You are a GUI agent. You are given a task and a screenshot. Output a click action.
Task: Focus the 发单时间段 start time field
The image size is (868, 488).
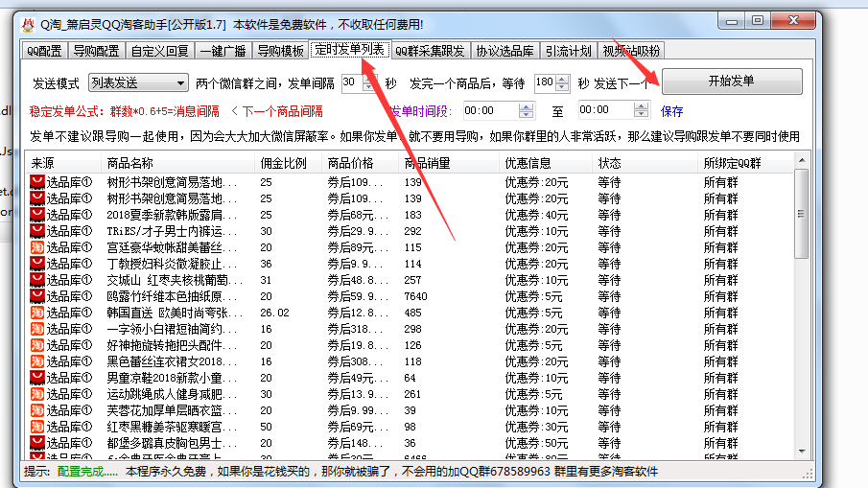coord(490,110)
